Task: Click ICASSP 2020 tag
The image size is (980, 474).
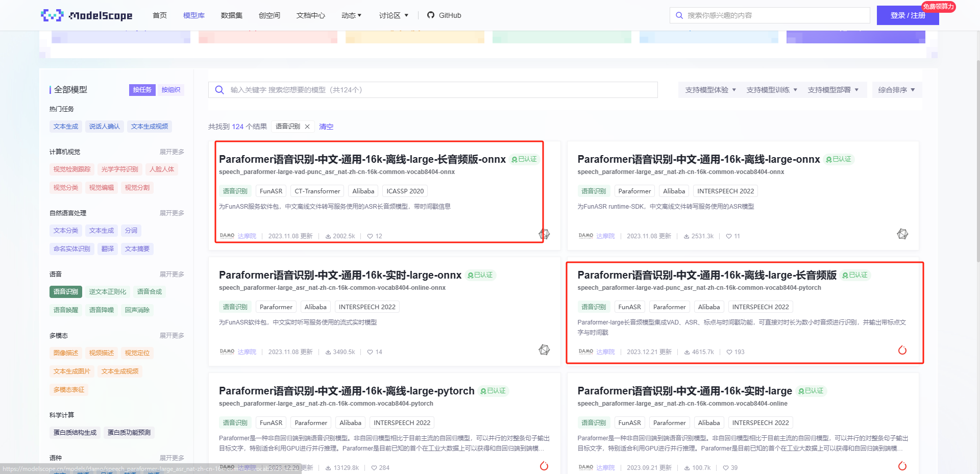Action: [x=405, y=191]
